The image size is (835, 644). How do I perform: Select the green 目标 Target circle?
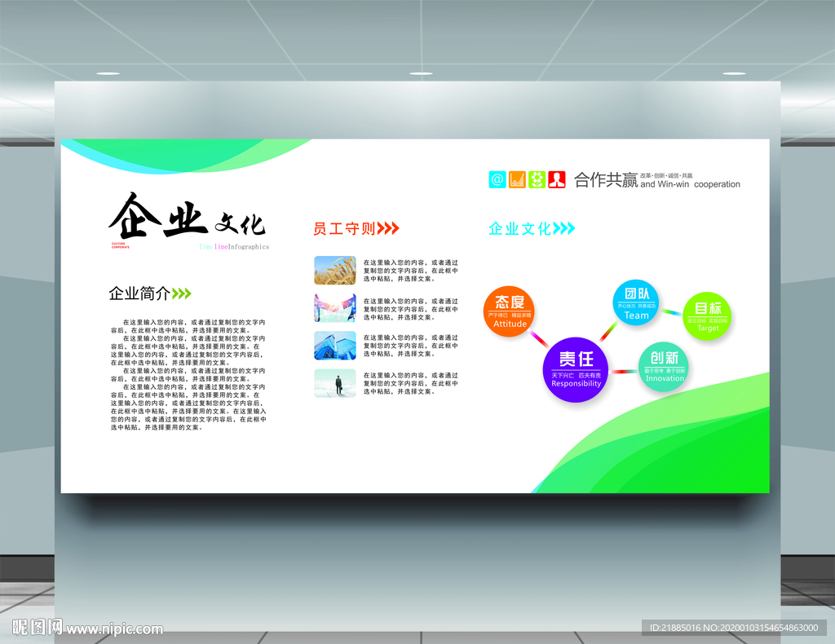click(707, 316)
